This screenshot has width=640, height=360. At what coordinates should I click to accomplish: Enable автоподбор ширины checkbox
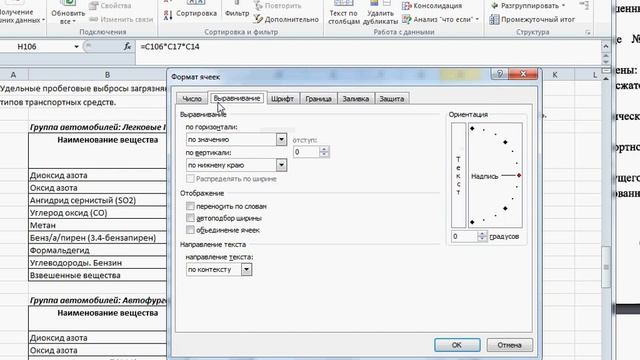(x=190, y=218)
